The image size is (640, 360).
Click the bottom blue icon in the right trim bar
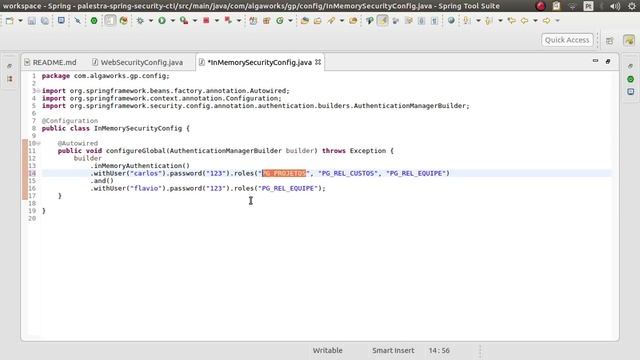631,91
